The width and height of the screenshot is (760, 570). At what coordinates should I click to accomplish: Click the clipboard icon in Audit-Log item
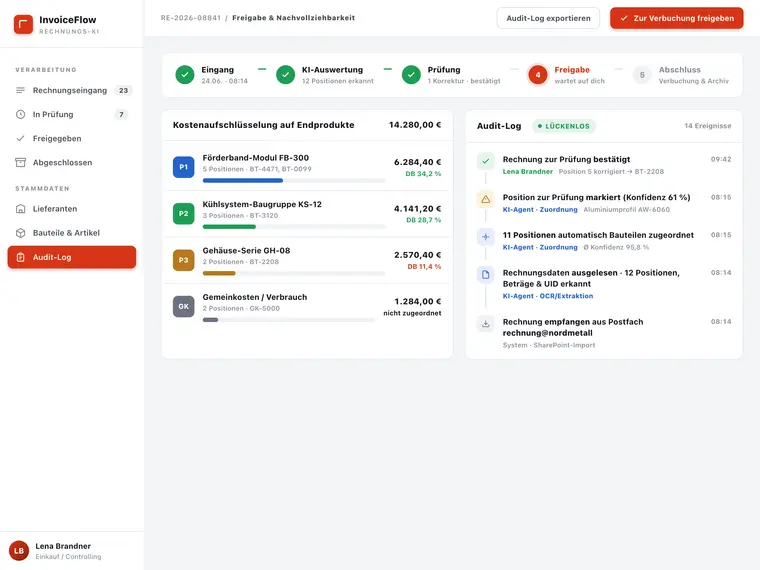(x=20, y=257)
